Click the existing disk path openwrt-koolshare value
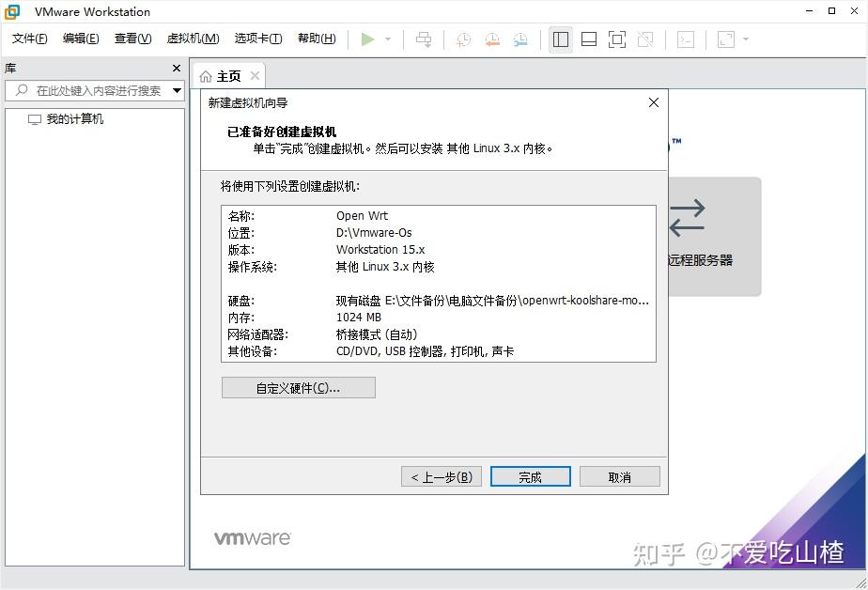This screenshot has width=868, height=590. [492, 301]
